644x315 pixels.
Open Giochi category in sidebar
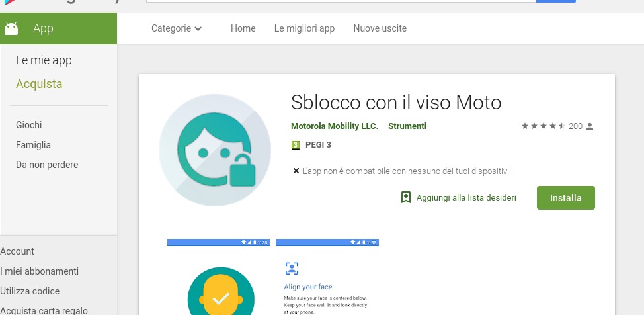pyautogui.click(x=28, y=125)
